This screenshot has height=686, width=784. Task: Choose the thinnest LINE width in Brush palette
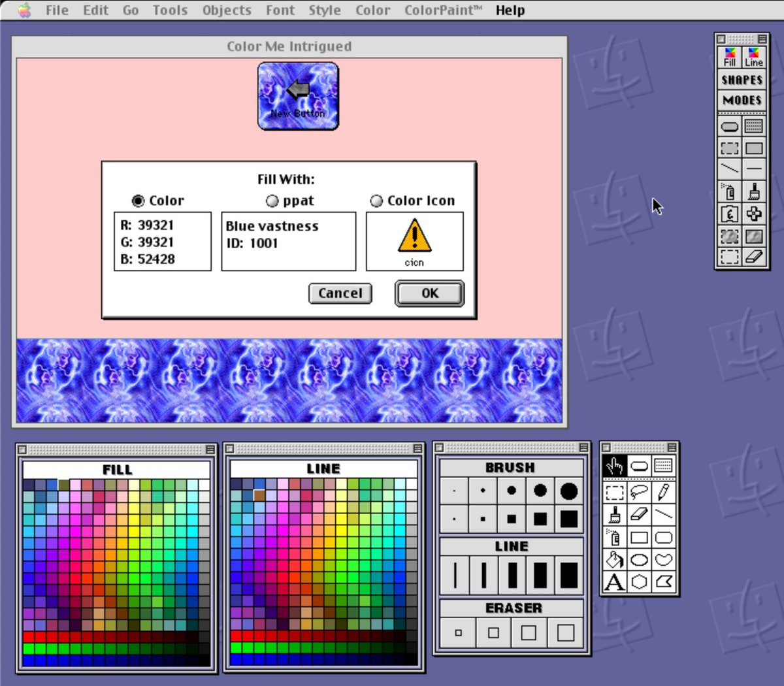[x=455, y=575]
